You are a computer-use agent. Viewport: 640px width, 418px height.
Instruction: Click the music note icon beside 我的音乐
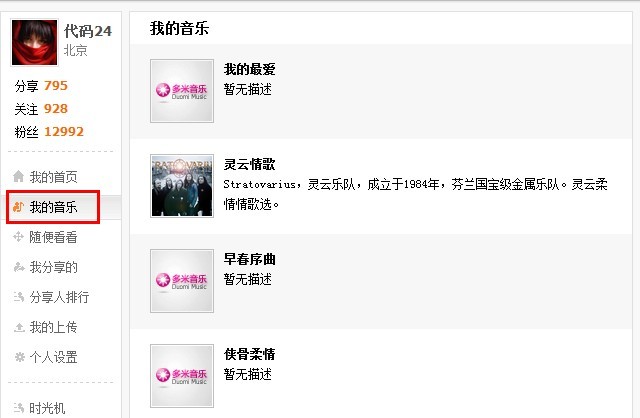18,207
